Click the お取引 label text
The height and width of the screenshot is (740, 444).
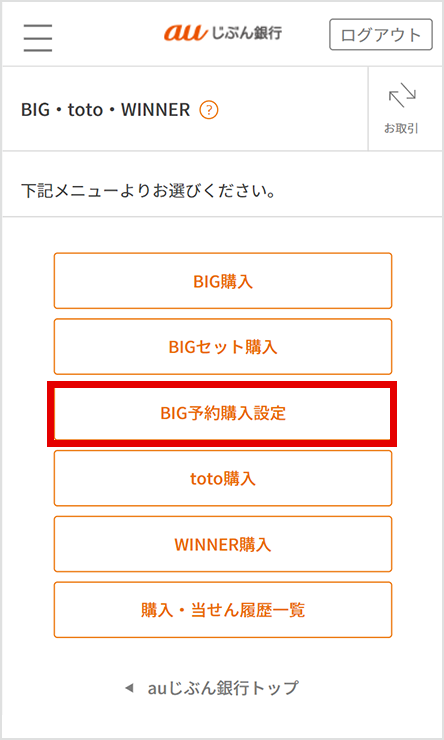(402, 128)
